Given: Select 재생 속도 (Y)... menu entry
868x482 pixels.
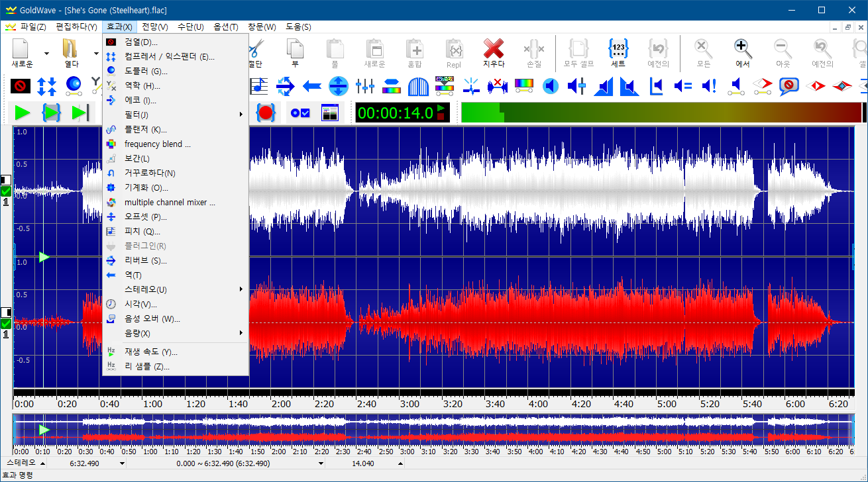Looking at the screenshot, I should coord(176,352).
